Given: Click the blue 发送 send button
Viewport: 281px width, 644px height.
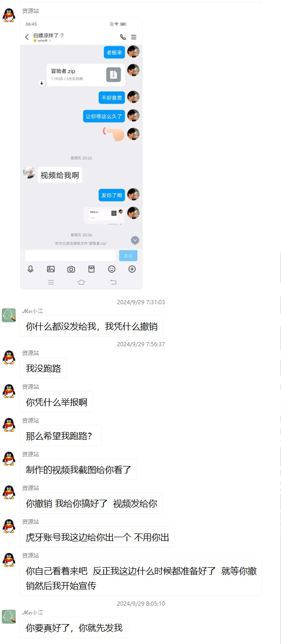Looking at the screenshot, I should [128, 256].
